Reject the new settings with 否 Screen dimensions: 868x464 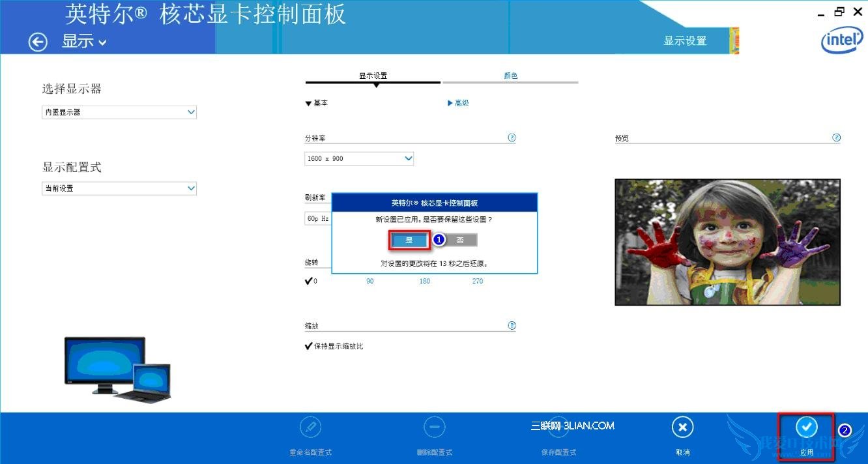pos(460,240)
